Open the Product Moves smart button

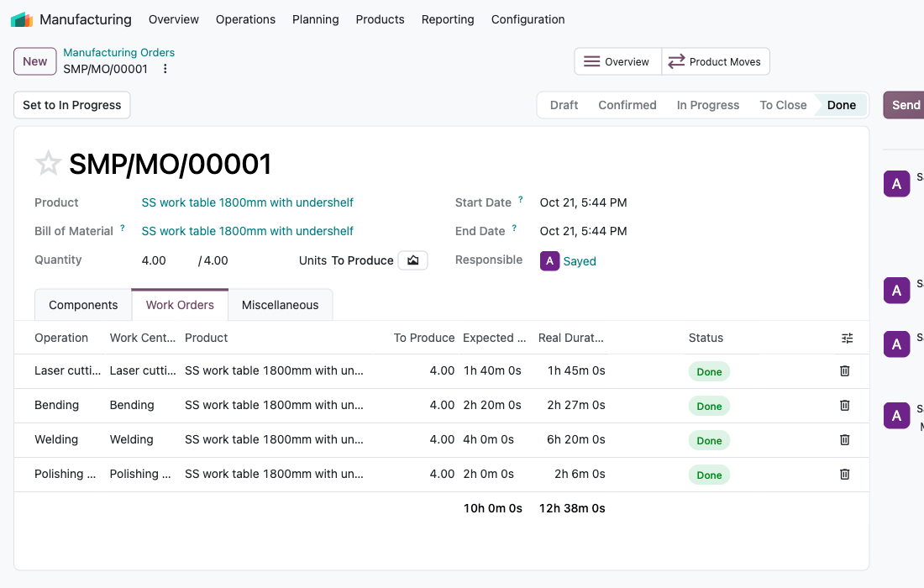(716, 62)
